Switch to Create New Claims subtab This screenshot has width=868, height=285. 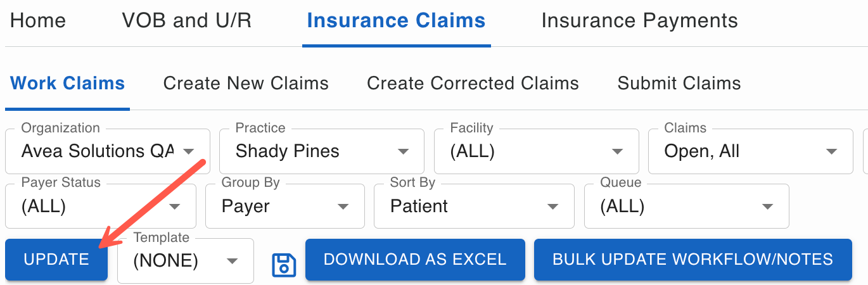click(x=246, y=84)
